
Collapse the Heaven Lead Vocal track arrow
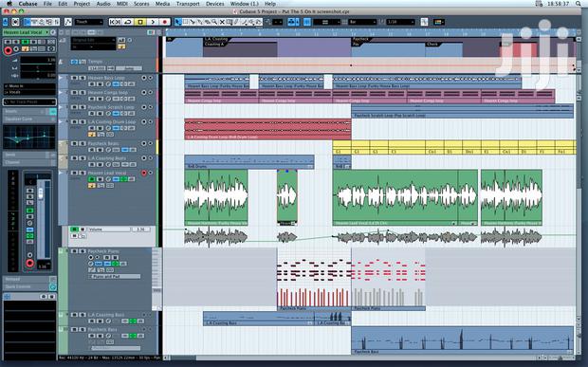point(61,173)
